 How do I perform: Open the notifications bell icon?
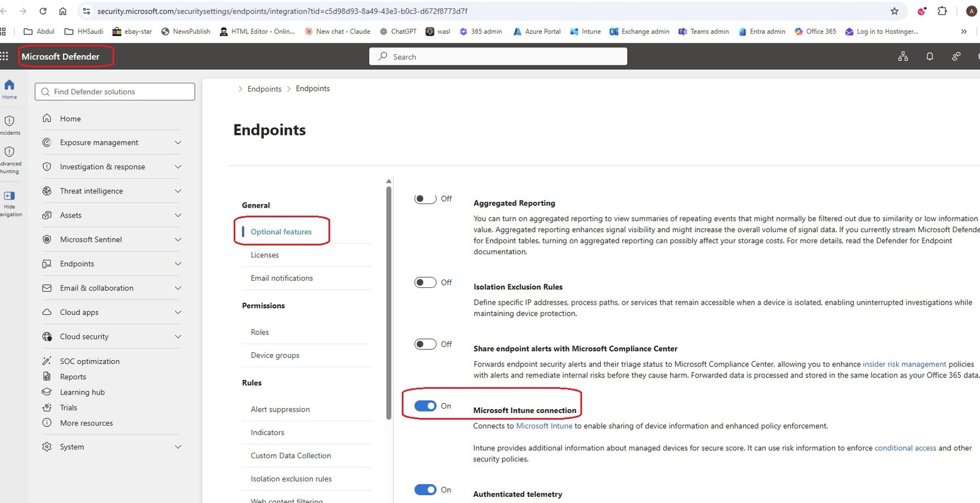pos(930,56)
